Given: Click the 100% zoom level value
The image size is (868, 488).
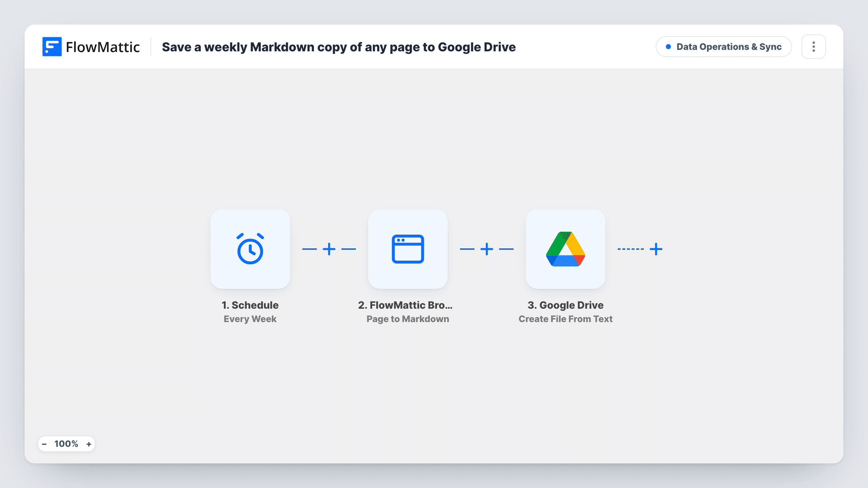Looking at the screenshot, I should (x=66, y=444).
